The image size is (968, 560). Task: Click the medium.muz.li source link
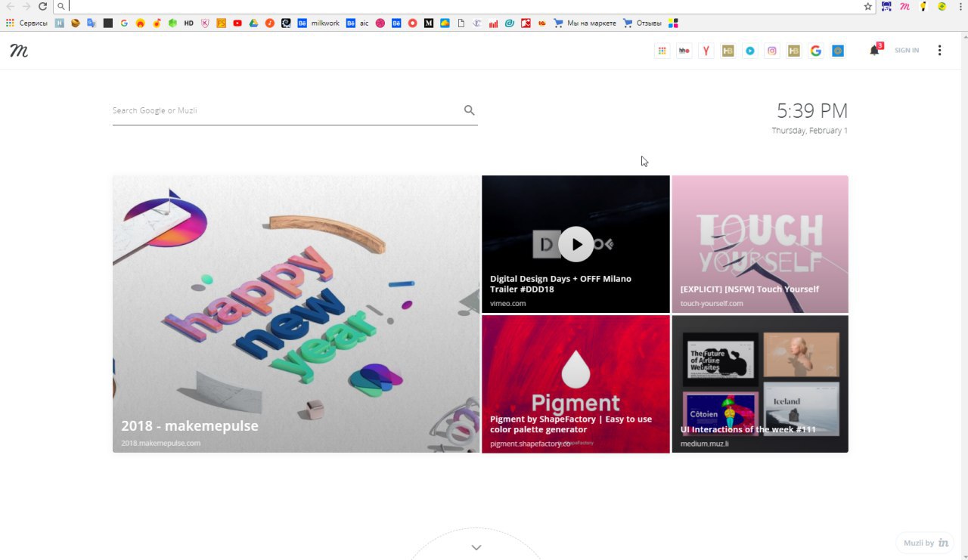(705, 444)
